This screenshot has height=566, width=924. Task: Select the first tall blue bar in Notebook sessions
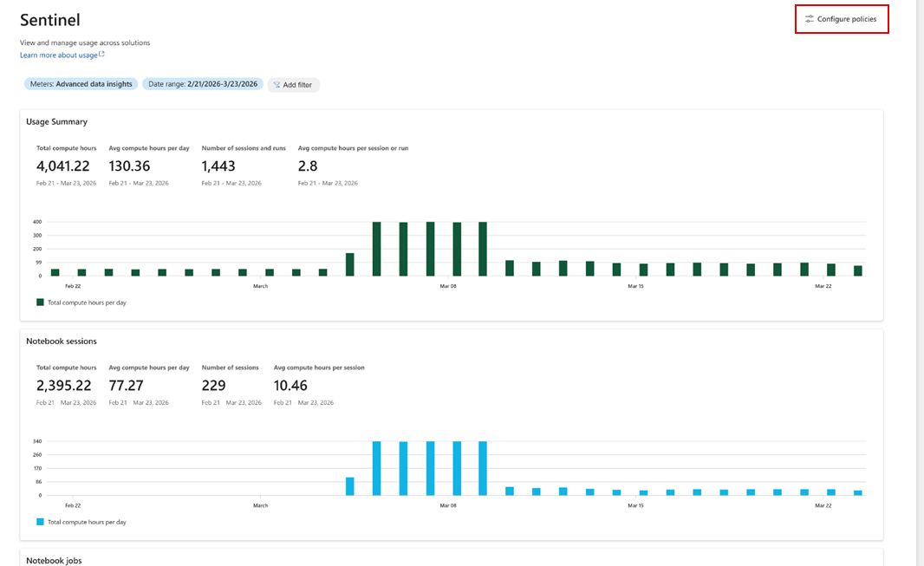(x=376, y=468)
